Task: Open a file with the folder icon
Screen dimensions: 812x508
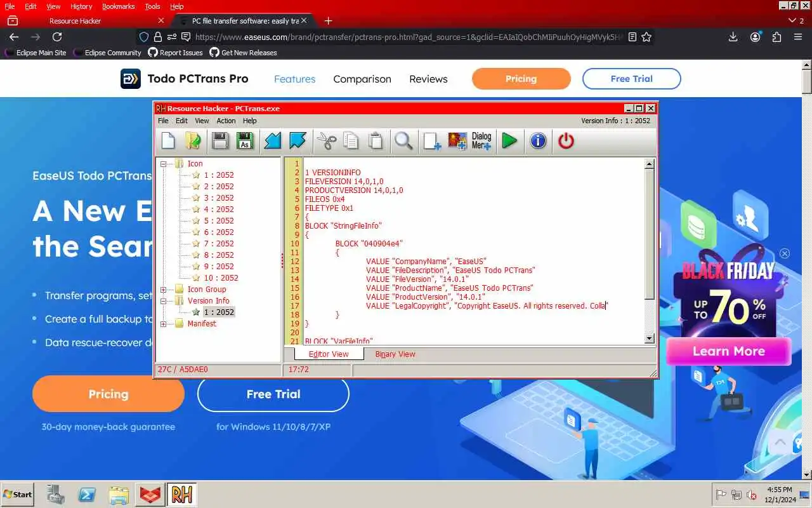Action: point(193,140)
